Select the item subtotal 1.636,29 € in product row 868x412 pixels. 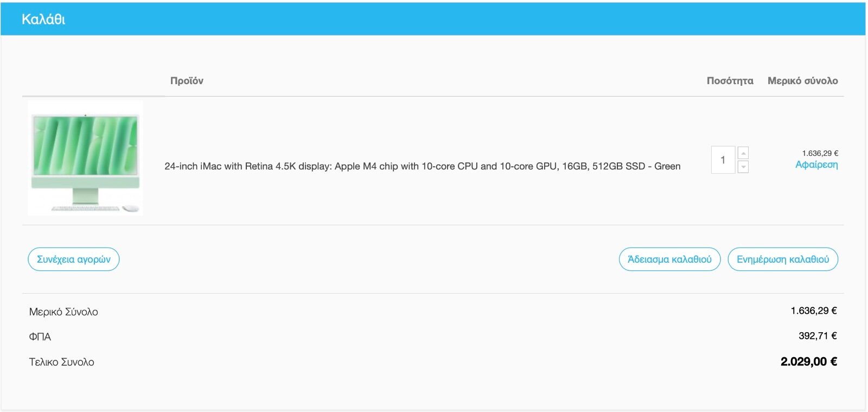820,153
